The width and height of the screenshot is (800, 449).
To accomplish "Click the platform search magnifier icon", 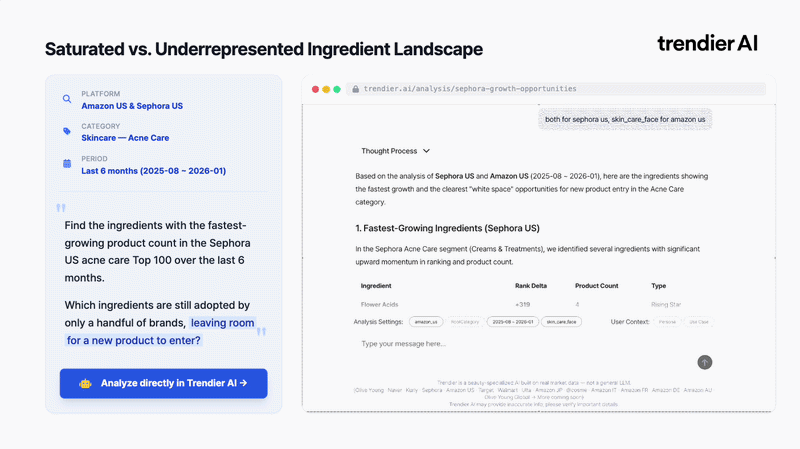I will point(67,99).
